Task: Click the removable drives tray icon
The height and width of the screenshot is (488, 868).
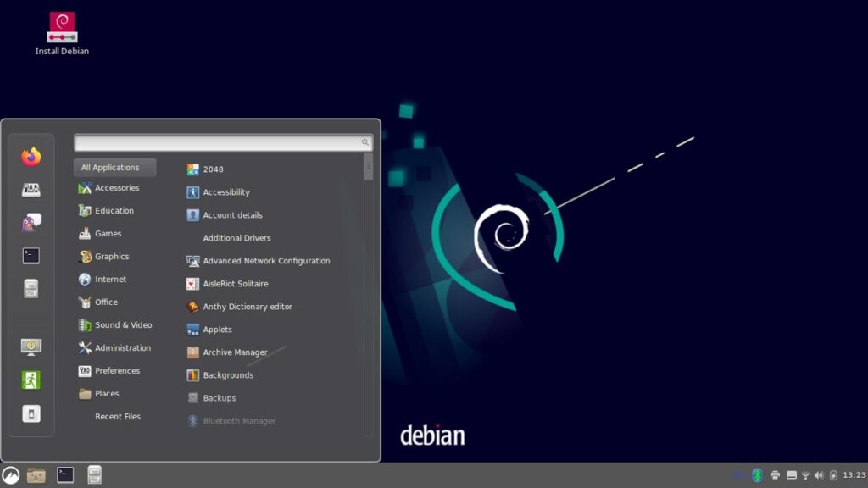Action: [792, 474]
